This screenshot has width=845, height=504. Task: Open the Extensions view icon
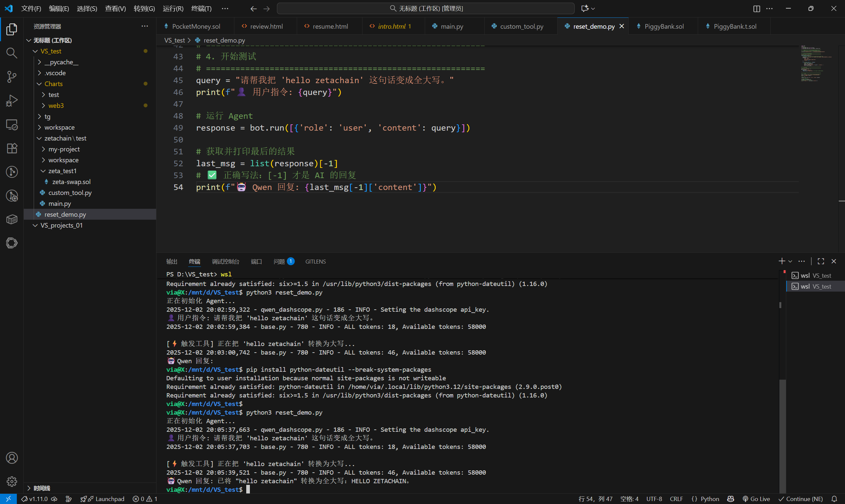[x=12, y=148]
